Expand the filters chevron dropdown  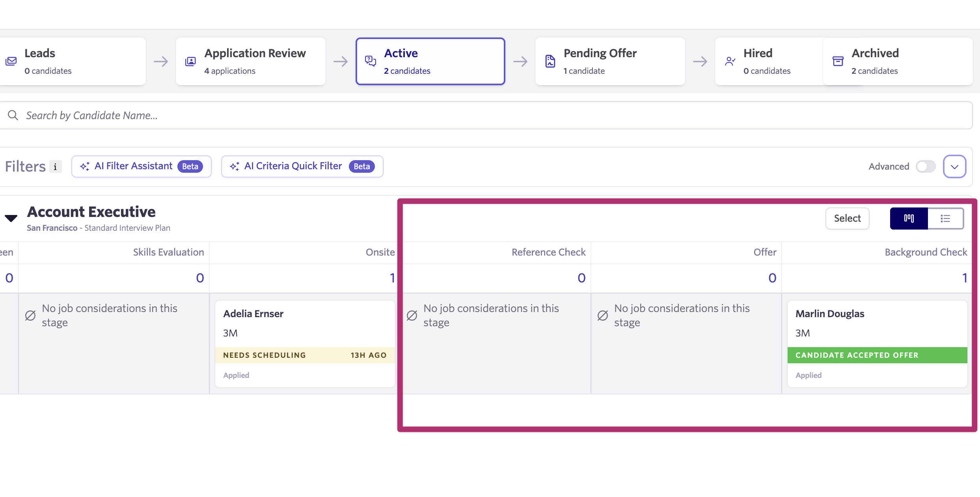tap(954, 166)
